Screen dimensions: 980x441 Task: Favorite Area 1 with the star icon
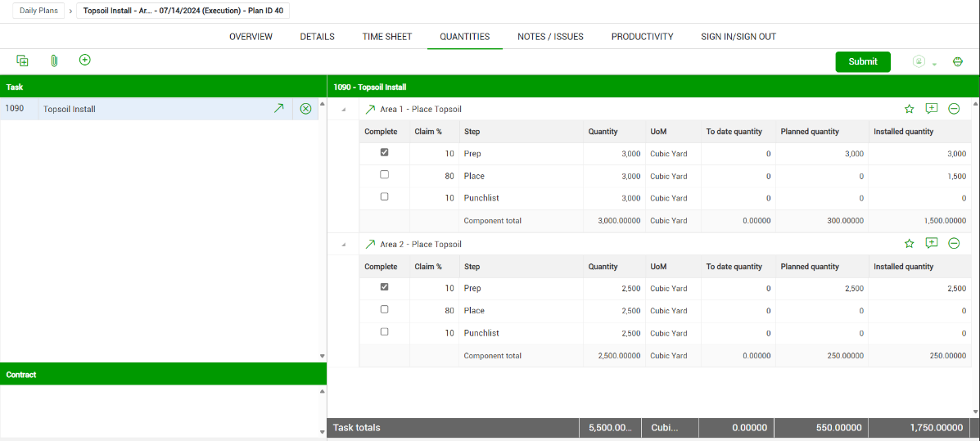[909, 109]
